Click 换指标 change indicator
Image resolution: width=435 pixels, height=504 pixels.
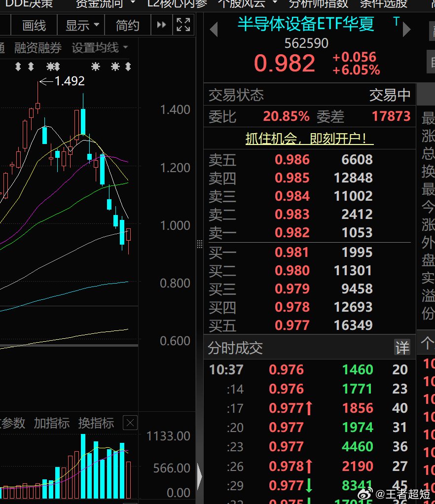pyautogui.click(x=96, y=423)
